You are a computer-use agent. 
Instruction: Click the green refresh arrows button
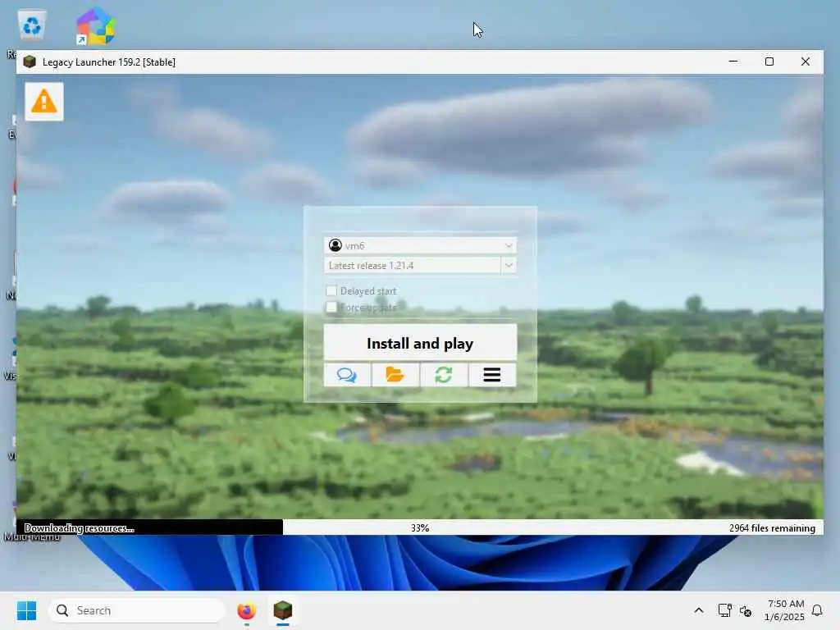[444, 374]
